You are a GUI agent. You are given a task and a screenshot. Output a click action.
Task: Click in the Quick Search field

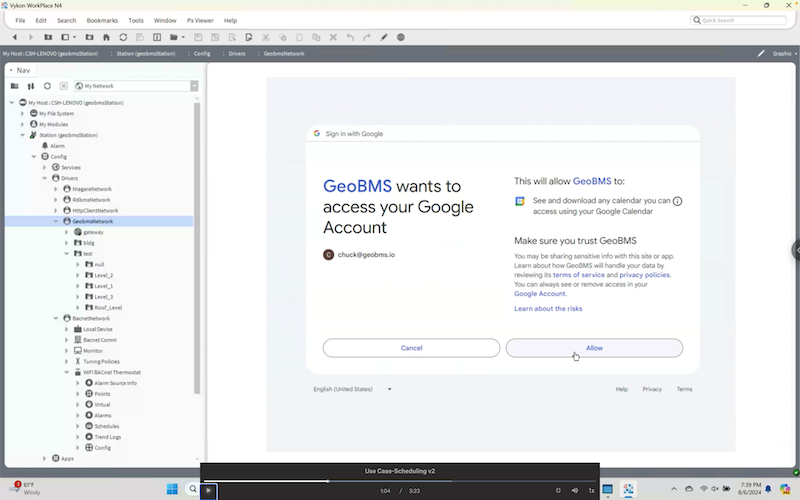pyautogui.click(x=738, y=20)
